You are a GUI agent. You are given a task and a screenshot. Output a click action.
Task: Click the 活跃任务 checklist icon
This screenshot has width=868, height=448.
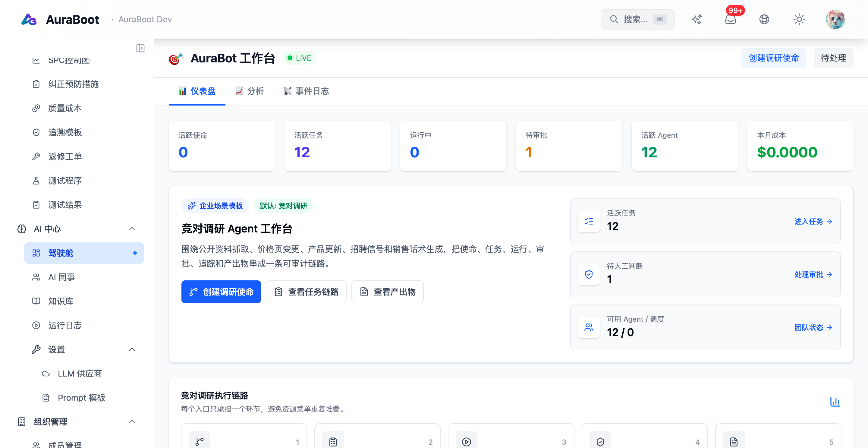point(589,222)
